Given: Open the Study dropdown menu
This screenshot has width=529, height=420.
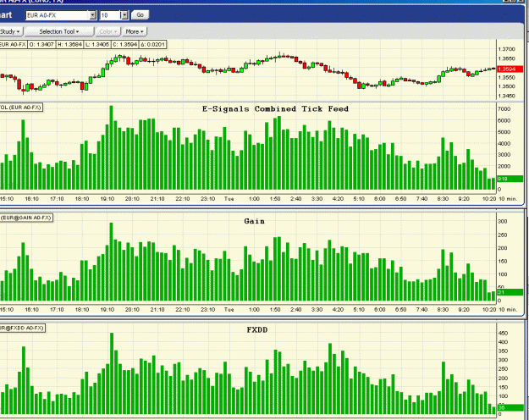Looking at the screenshot, I should coord(10,31).
